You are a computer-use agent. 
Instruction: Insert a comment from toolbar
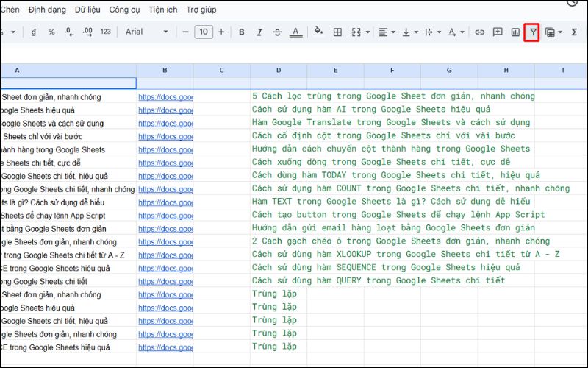point(498,32)
